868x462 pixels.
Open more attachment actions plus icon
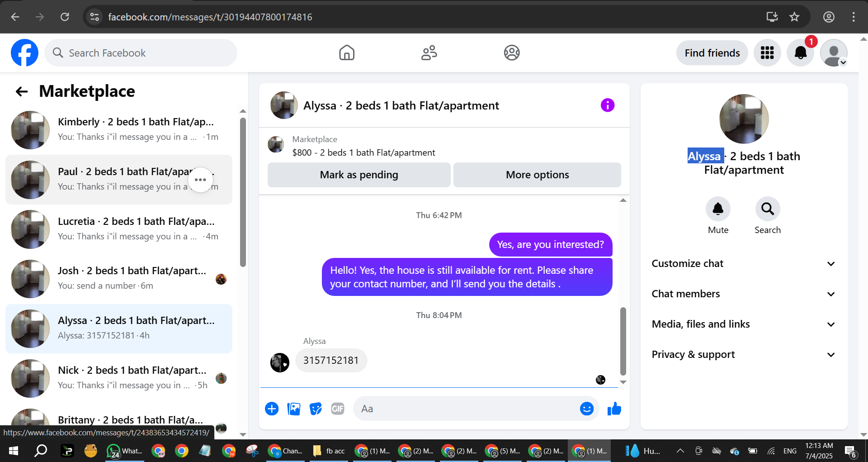coord(272,409)
